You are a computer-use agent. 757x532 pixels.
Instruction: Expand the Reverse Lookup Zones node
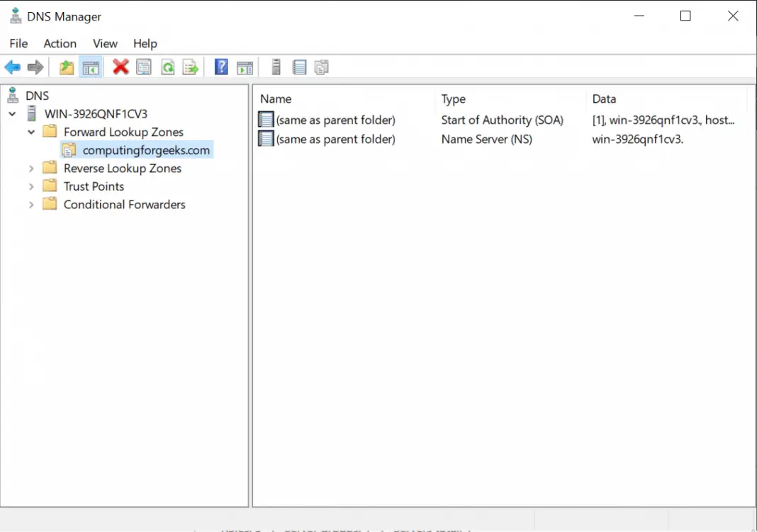[30, 168]
